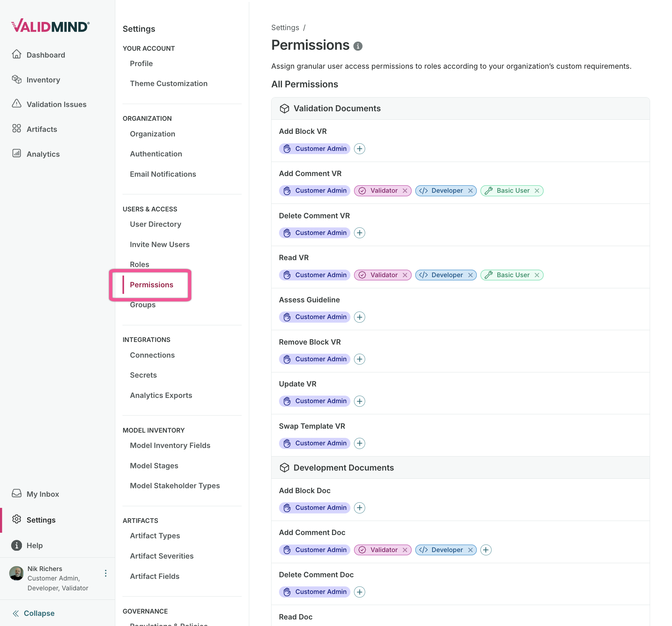The height and width of the screenshot is (626, 672).
Task: Click the Settings breadcrumb link
Action: [x=285, y=28]
